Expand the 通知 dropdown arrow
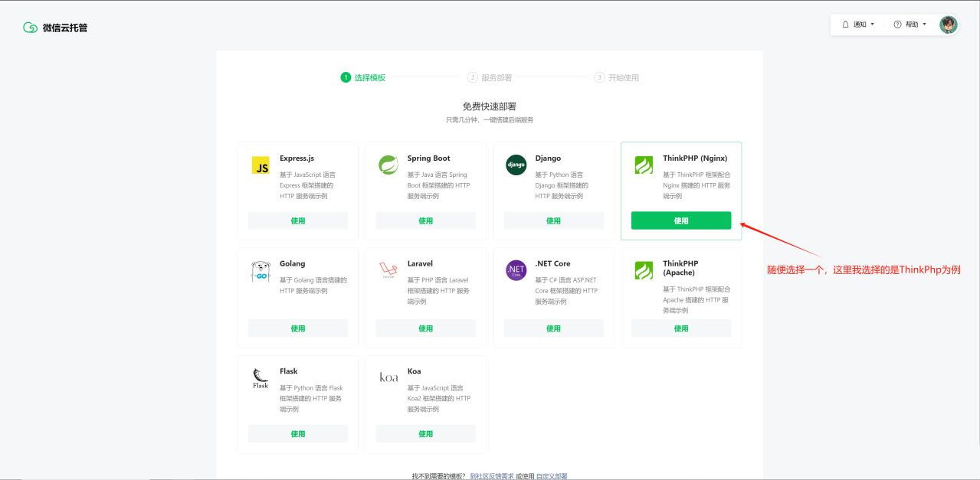This screenshot has width=980, height=480. tap(872, 24)
